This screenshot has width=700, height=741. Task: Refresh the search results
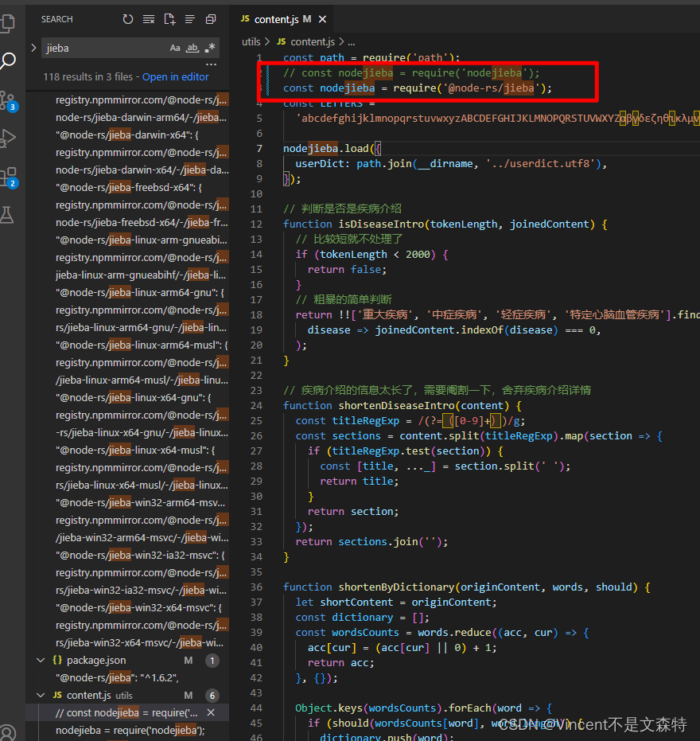128,19
